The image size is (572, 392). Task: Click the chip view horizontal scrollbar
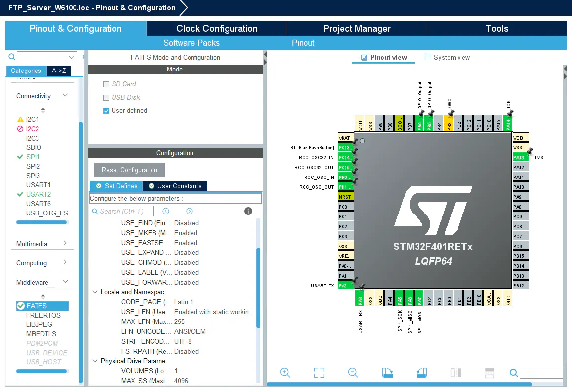click(399, 384)
